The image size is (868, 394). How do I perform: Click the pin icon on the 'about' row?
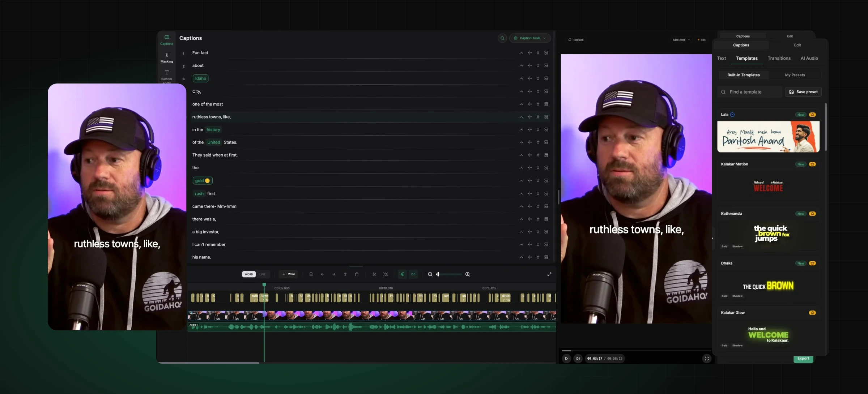pos(538,65)
